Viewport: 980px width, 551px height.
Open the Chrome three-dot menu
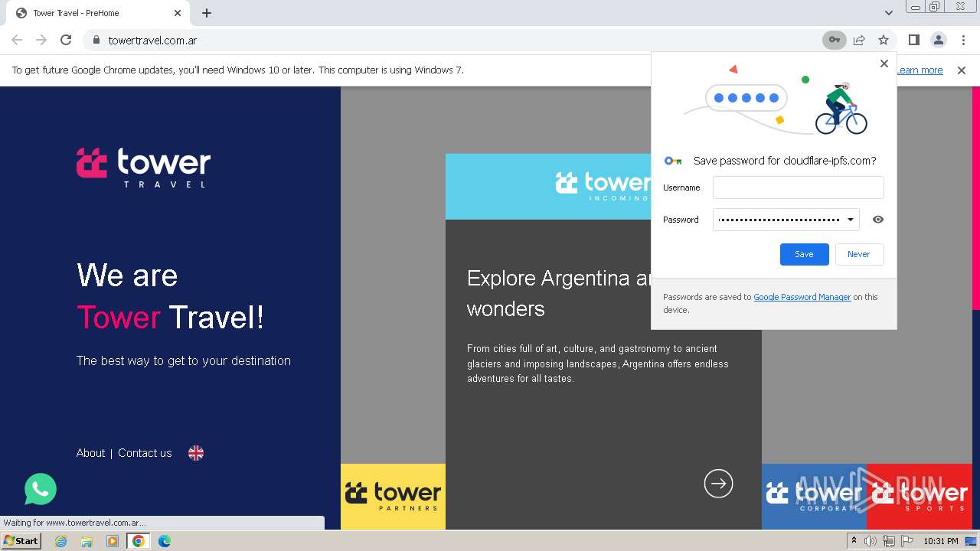[x=962, y=40]
